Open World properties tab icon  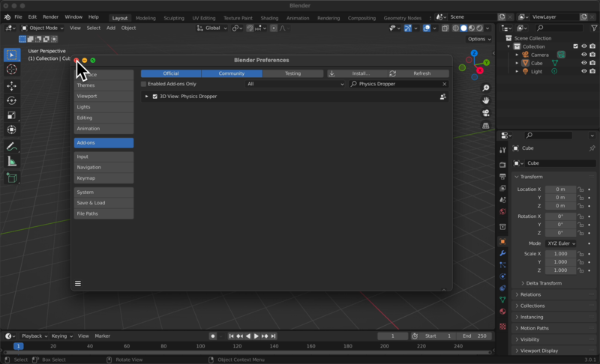(x=502, y=212)
